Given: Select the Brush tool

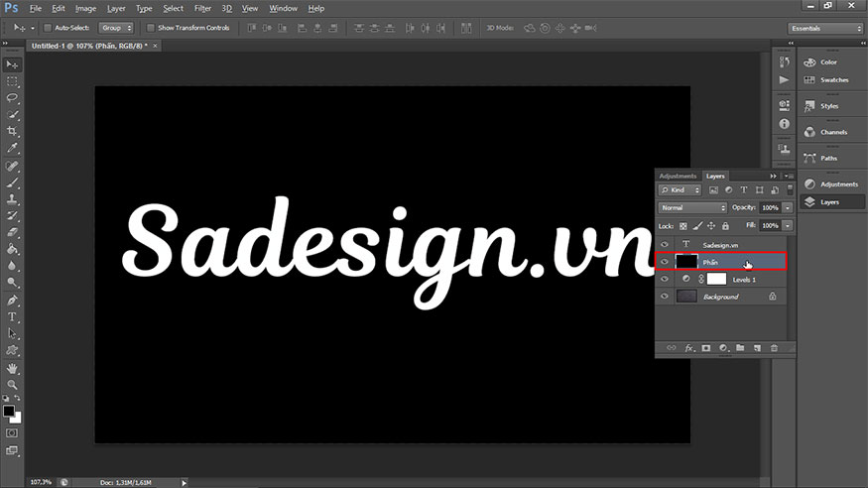Looking at the screenshot, I should point(12,183).
